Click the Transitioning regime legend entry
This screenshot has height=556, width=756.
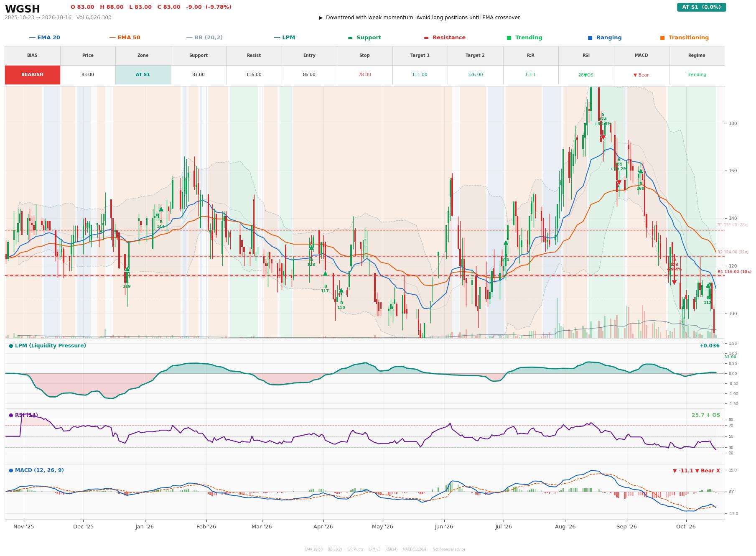[685, 38]
